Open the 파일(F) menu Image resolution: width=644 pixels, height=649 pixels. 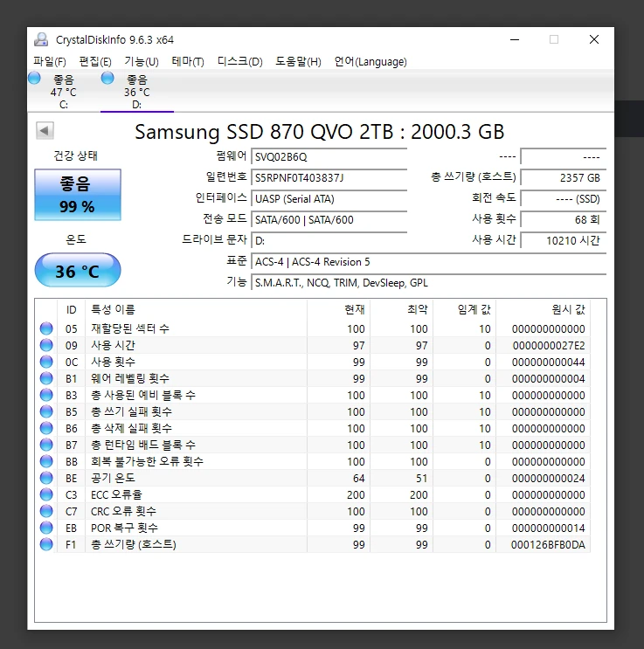point(50,62)
